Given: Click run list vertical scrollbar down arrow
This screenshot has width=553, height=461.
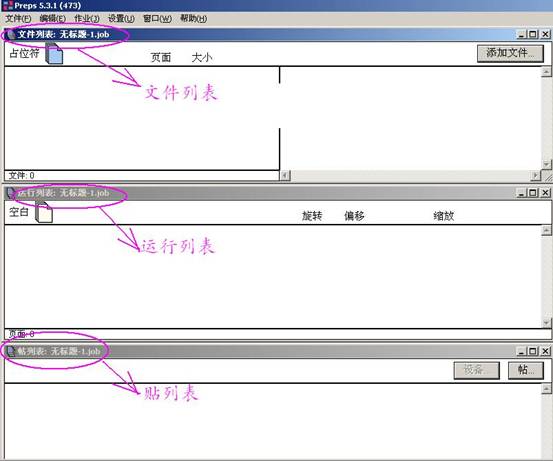Looking at the screenshot, I should pos(546,322).
